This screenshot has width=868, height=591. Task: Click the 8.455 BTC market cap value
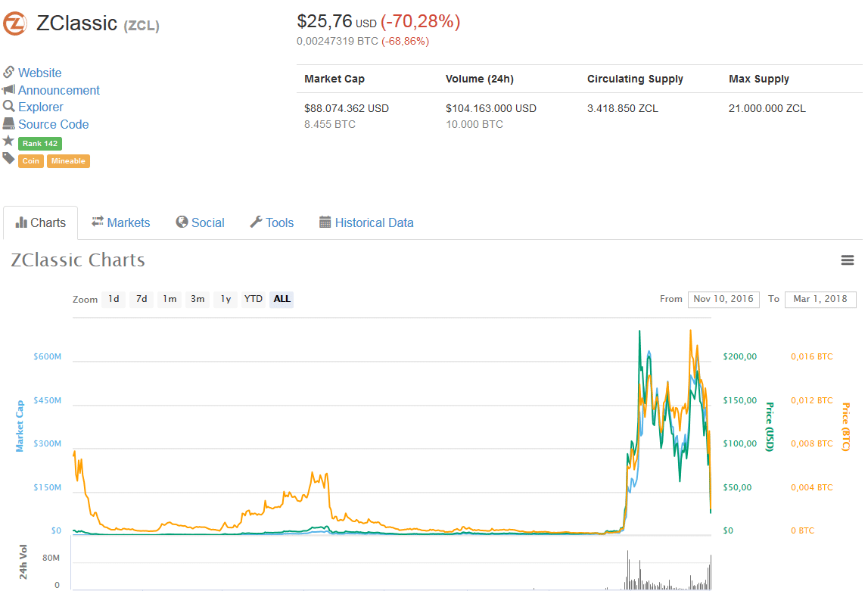point(330,125)
